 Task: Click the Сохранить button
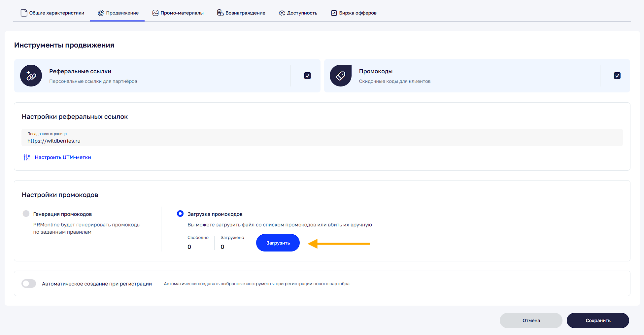tap(598, 320)
